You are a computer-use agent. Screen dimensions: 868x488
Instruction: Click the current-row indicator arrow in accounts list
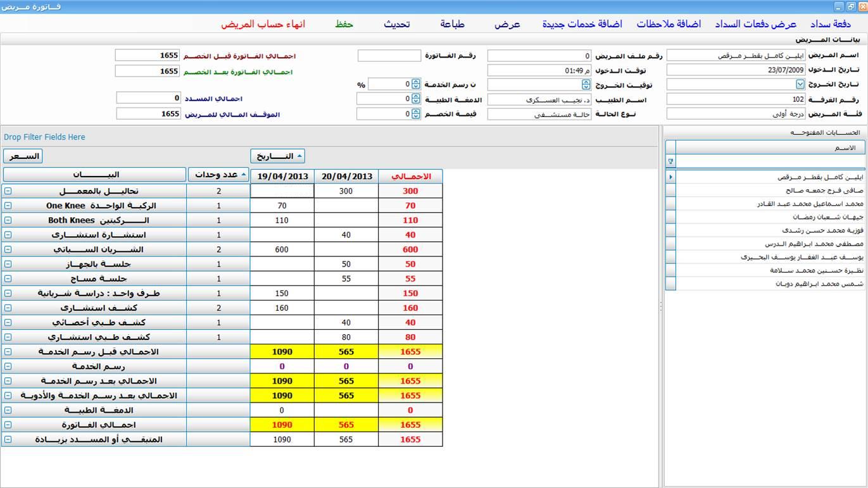(x=670, y=177)
